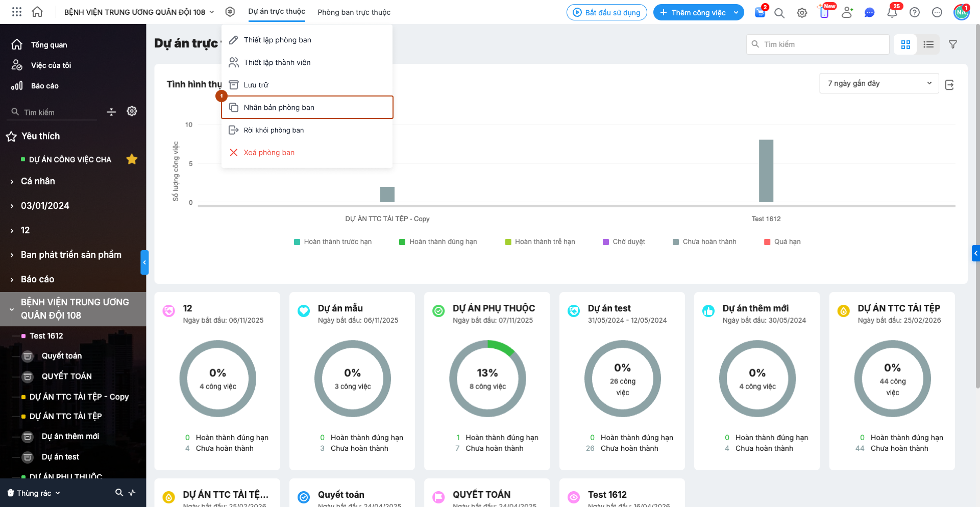Switch to list view
The width and height of the screenshot is (980, 507).
[928, 44]
